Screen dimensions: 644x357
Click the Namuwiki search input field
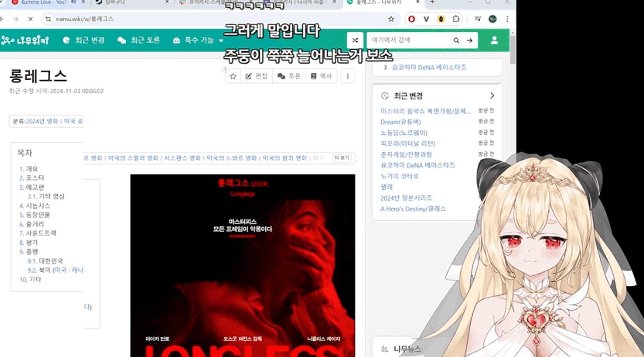coord(409,40)
